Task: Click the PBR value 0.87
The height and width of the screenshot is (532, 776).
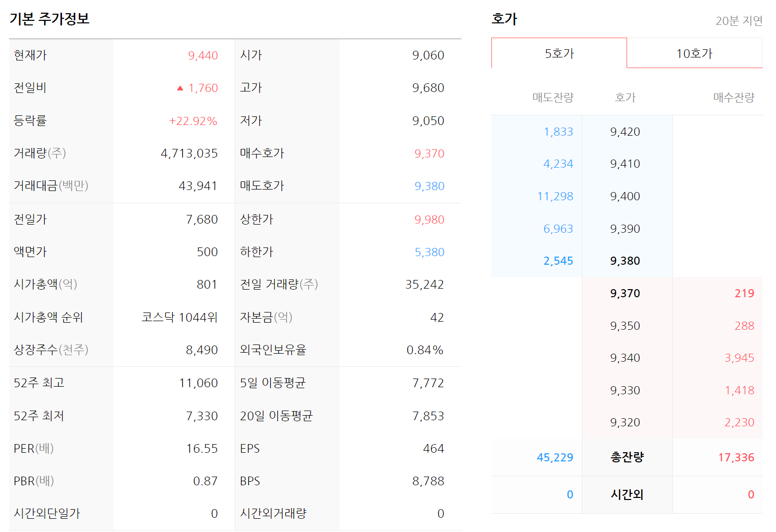Action: [205, 481]
